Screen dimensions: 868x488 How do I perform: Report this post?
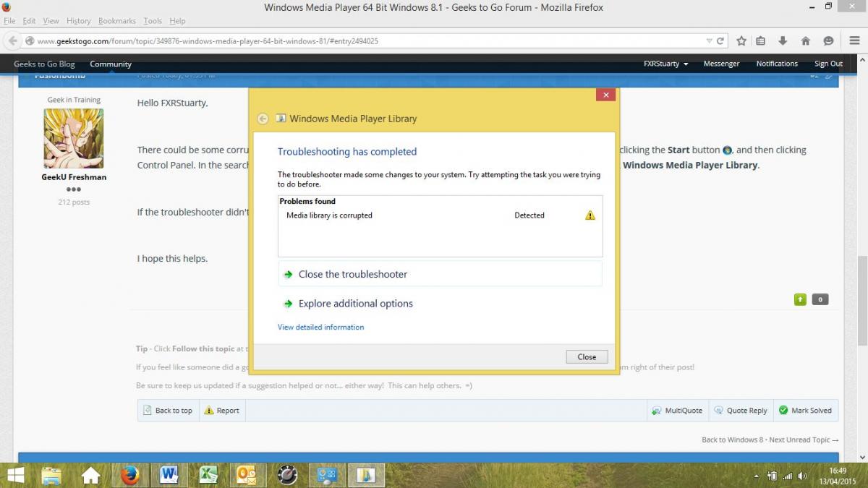[221, 411]
